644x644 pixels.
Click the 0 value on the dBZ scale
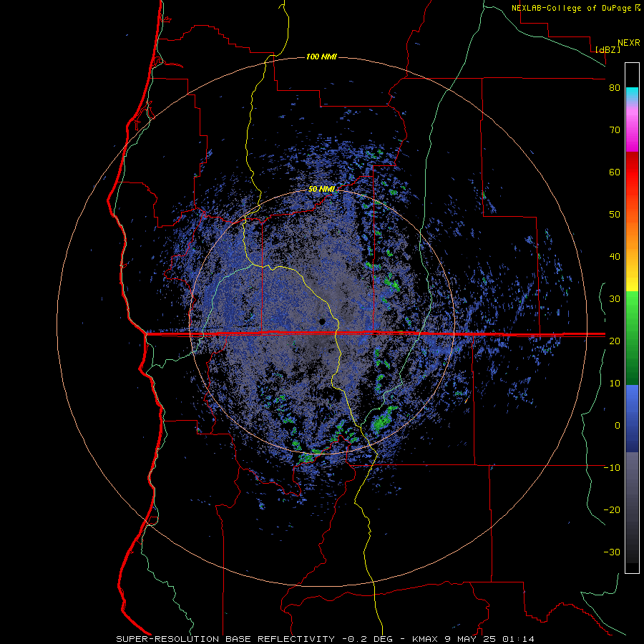[618, 426]
